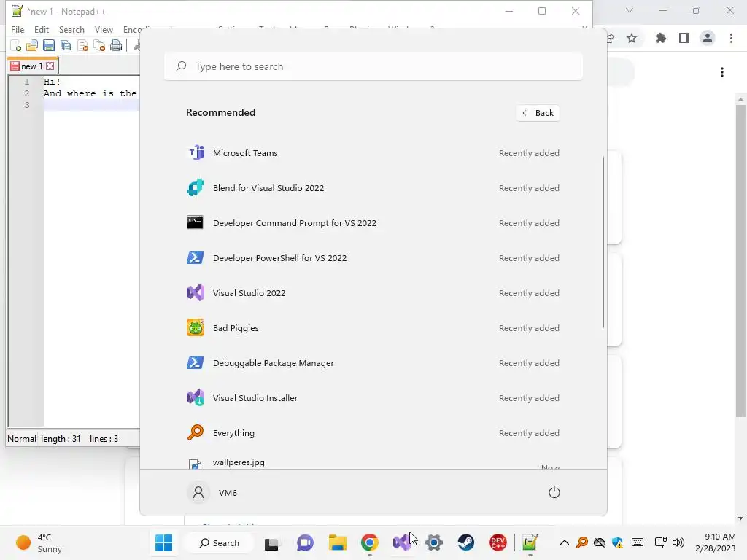Screen dimensions: 747x560
Task: Click the taskbar Search box
Action: pyautogui.click(x=220, y=542)
